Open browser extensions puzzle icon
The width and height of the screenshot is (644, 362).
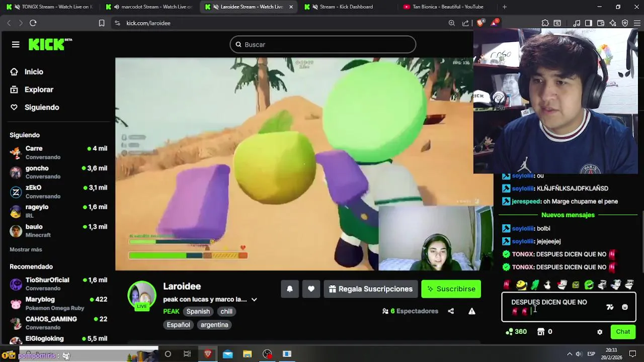click(545, 23)
